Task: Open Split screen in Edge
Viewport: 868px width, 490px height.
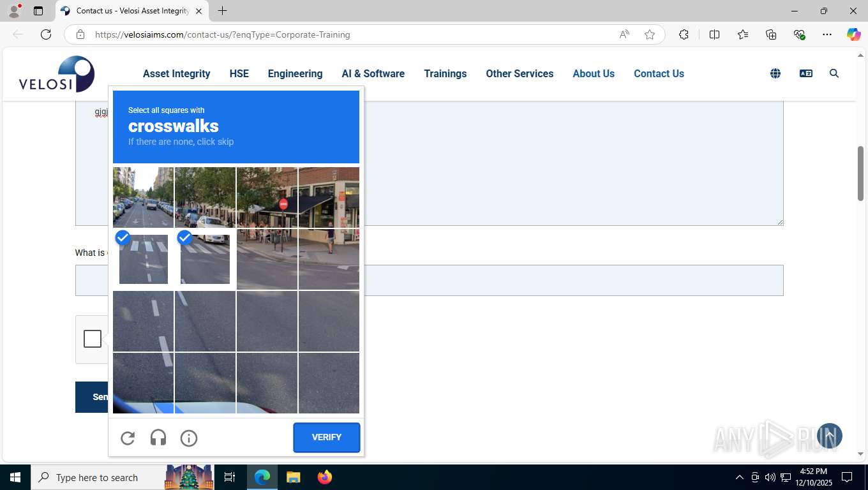Action: 715,34
